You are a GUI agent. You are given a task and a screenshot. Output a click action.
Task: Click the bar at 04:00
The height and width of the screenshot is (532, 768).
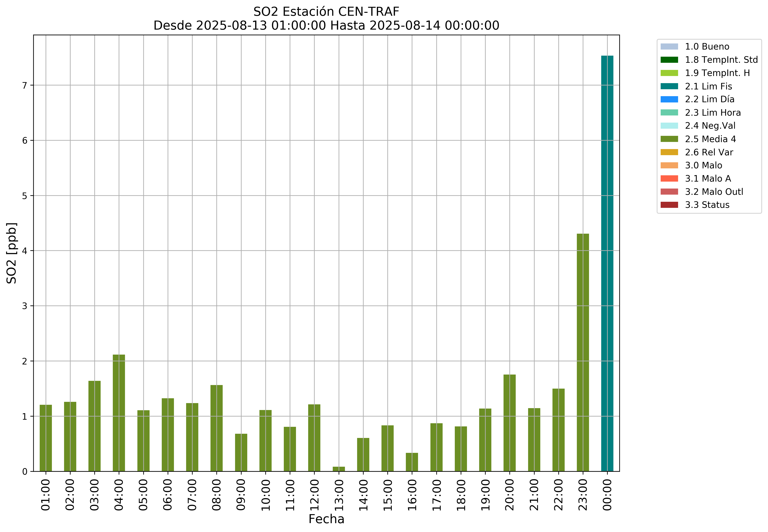(x=119, y=413)
